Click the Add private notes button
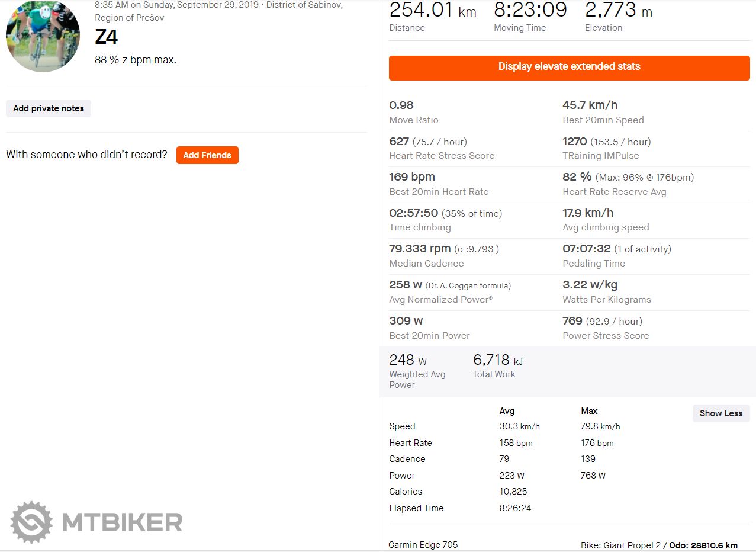 (49, 108)
